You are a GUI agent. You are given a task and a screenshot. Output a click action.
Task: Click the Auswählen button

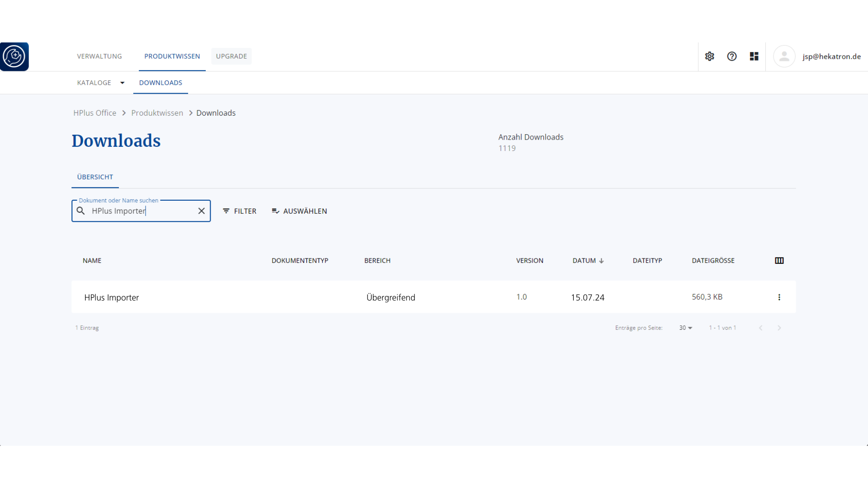[299, 211]
